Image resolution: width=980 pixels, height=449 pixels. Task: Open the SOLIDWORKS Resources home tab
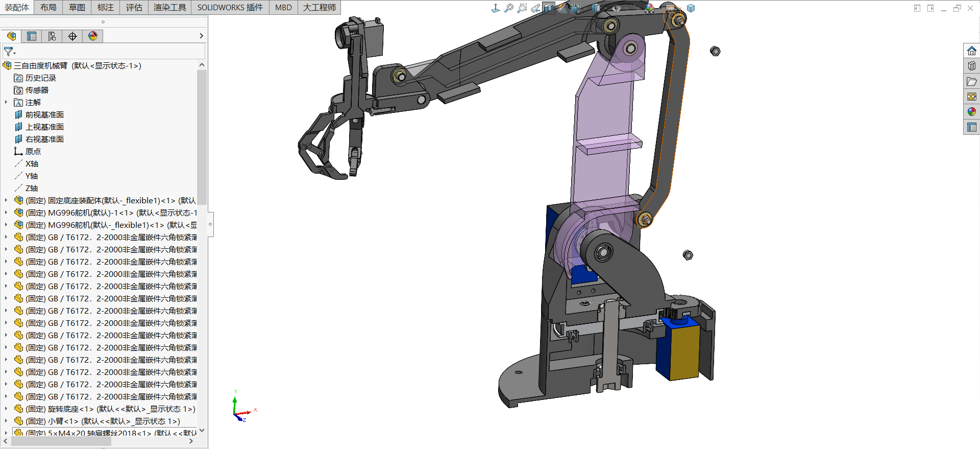(x=971, y=51)
